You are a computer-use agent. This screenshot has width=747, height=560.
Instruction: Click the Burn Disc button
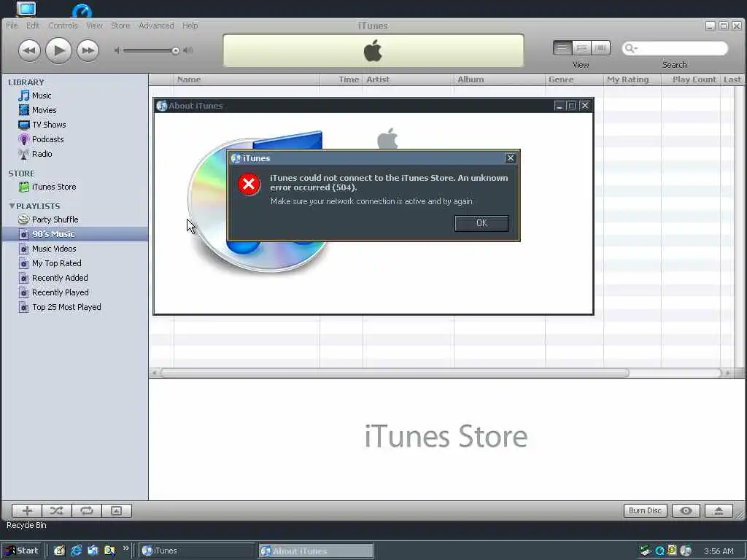click(x=645, y=510)
